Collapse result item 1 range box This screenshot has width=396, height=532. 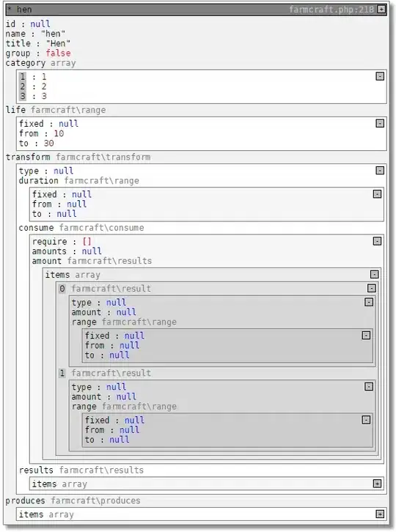[x=366, y=420]
